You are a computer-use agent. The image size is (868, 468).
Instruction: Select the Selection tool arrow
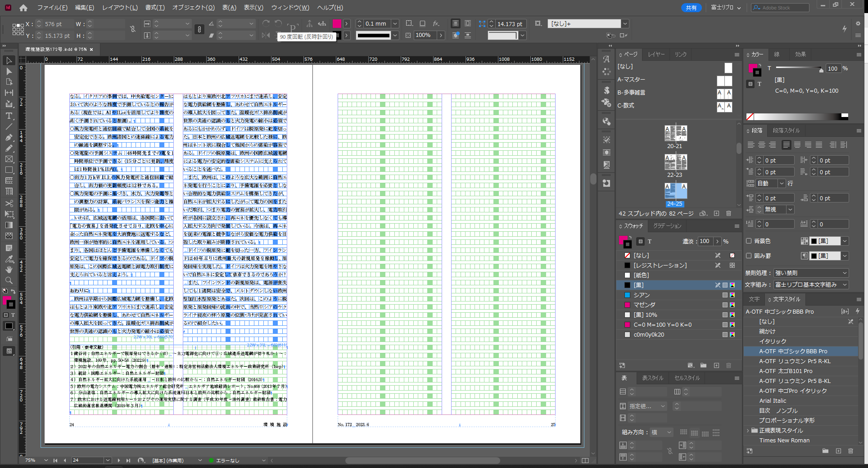pos(9,60)
